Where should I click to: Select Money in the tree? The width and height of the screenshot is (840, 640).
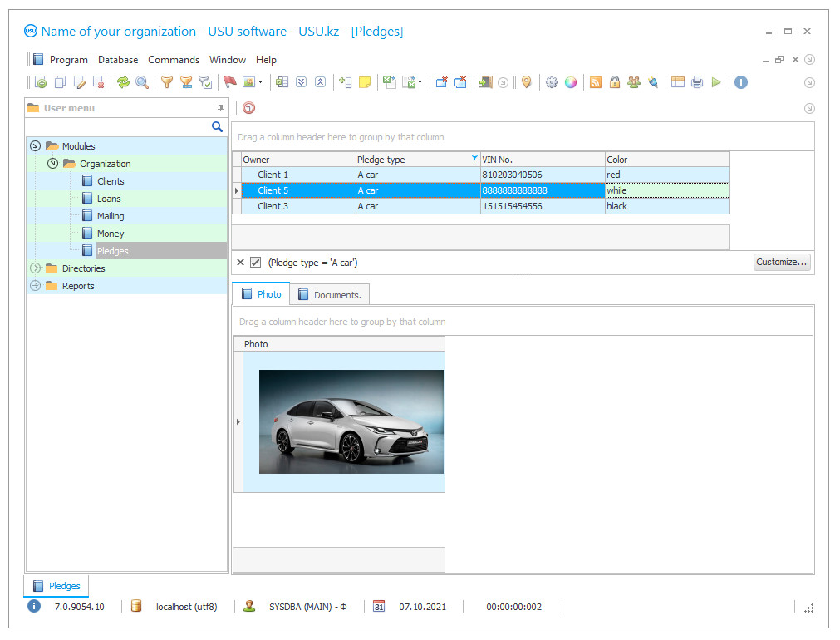coord(111,234)
